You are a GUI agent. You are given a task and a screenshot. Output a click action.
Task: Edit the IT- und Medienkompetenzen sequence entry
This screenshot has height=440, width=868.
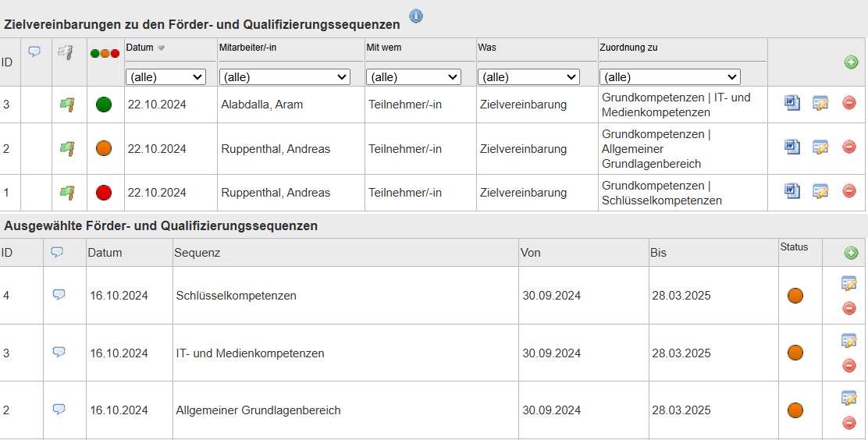[849, 340]
